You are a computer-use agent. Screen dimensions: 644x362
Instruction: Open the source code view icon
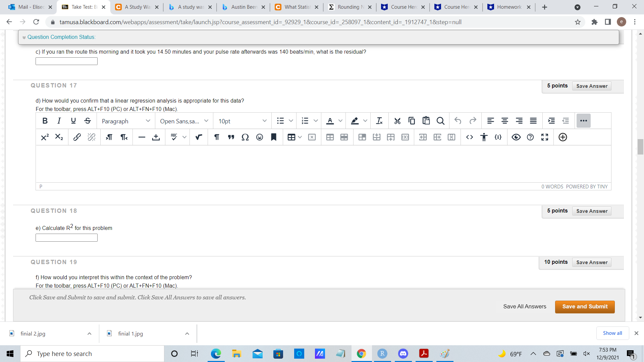470,137
